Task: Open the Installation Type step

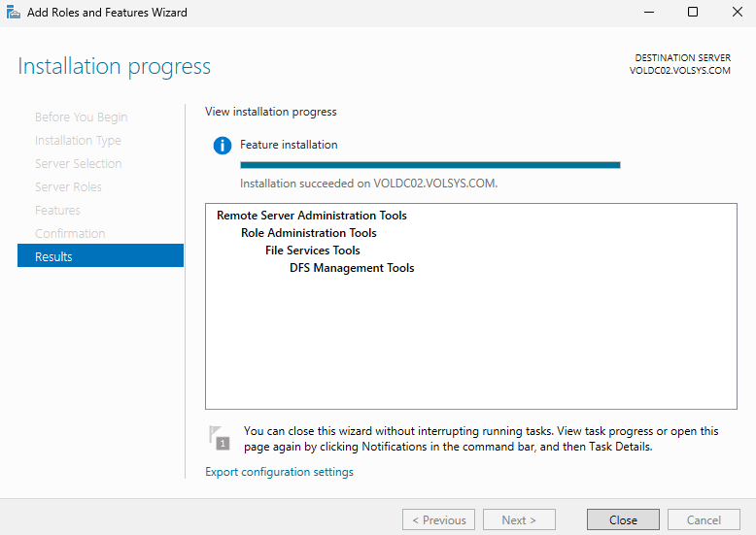Action: [78, 141]
